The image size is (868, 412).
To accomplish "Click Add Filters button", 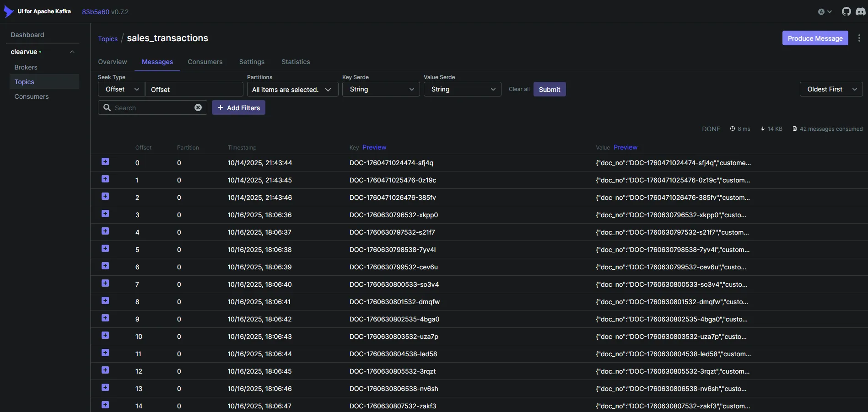I will 238,107.
